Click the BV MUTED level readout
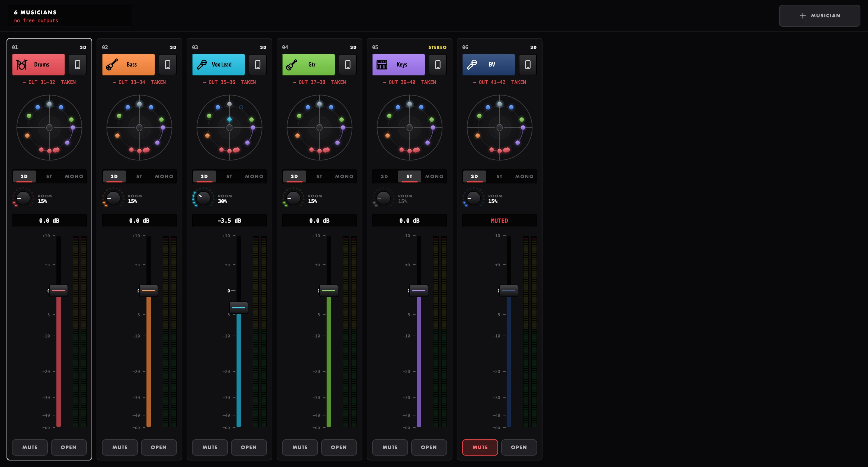This screenshot has width=868, height=467. pyautogui.click(x=499, y=220)
